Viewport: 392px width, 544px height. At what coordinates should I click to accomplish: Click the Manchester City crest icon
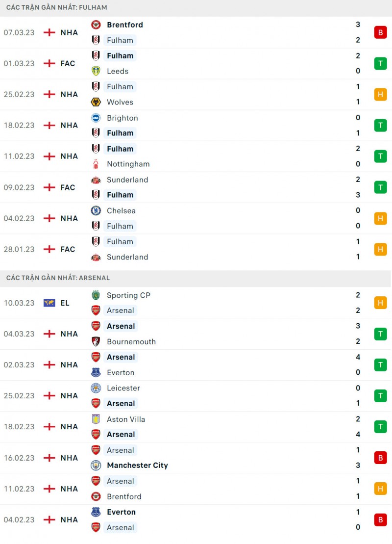click(96, 465)
